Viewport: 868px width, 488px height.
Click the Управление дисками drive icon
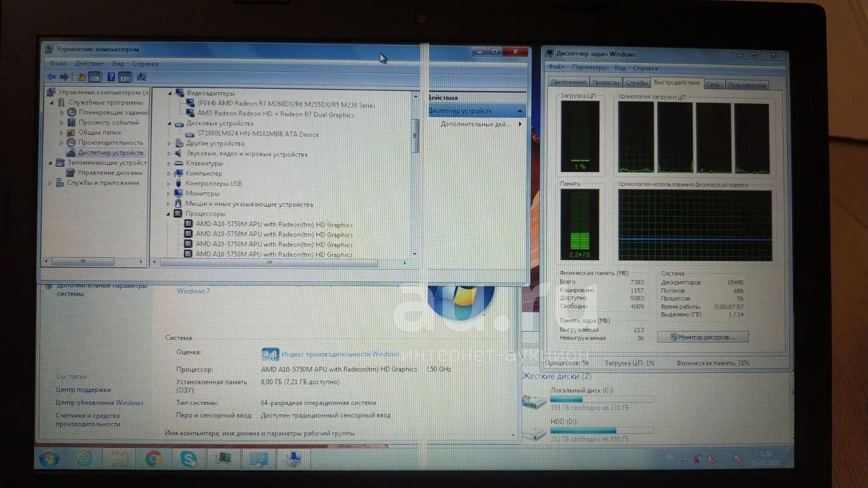click(x=71, y=173)
